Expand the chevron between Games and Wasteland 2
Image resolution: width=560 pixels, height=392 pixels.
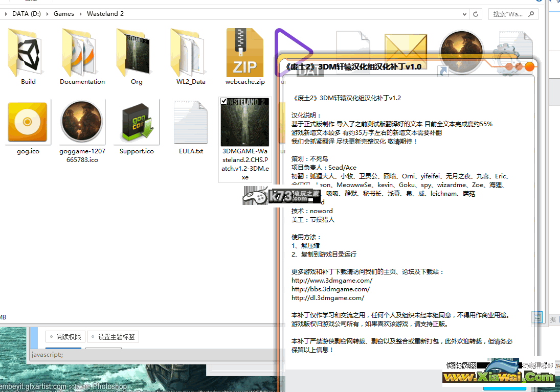pos(80,14)
